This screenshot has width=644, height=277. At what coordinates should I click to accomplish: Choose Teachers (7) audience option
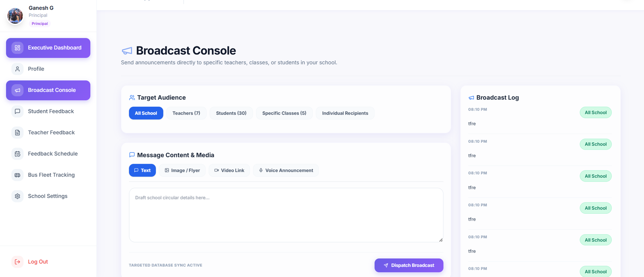coord(186,113)
